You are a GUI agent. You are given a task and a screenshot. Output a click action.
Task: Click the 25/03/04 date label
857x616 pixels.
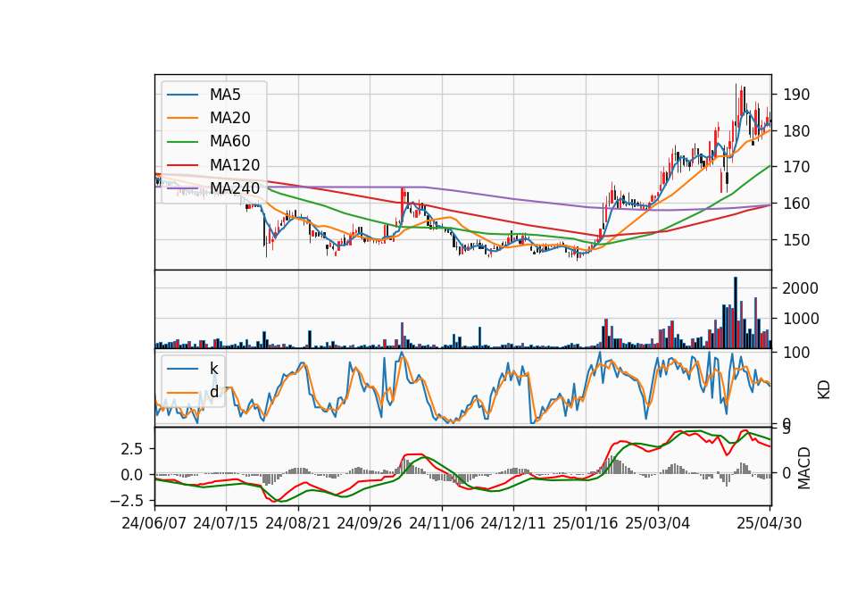658,523
